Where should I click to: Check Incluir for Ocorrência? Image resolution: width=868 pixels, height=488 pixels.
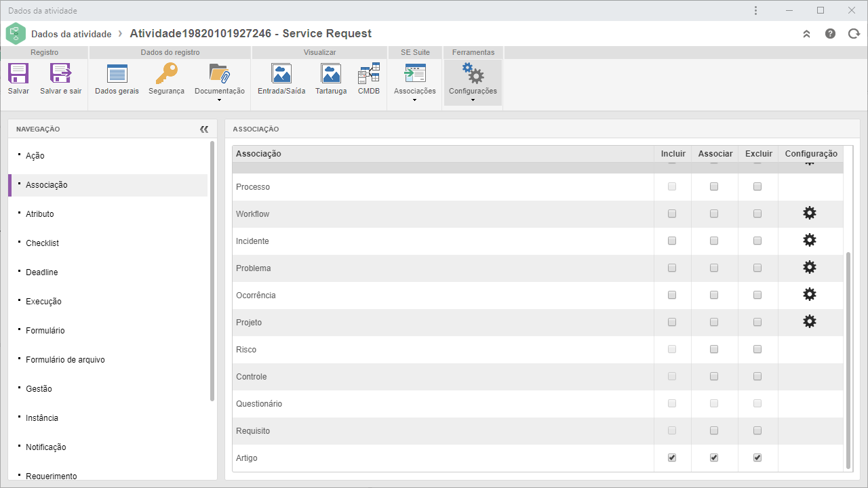(x=672, y=295)
